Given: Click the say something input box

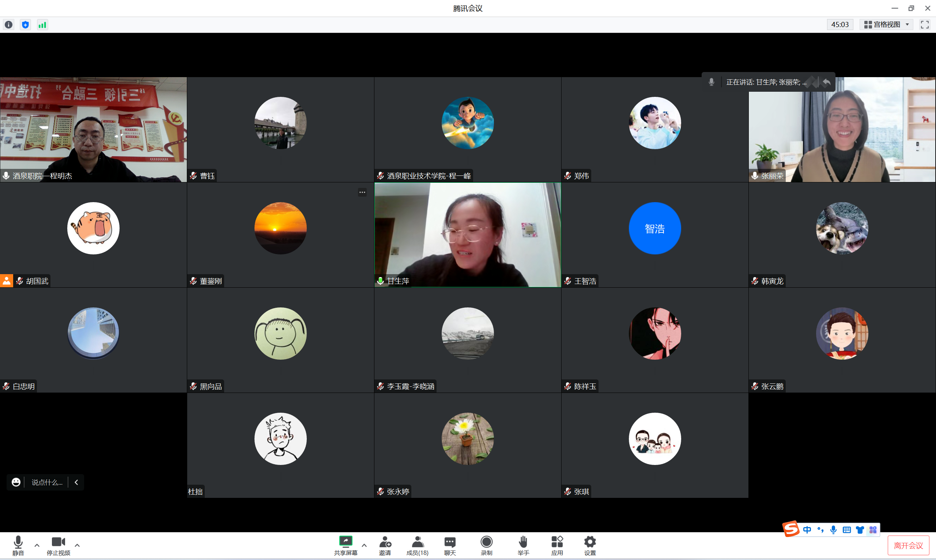Looking at the screenshot, I should [x=47, y=482].
